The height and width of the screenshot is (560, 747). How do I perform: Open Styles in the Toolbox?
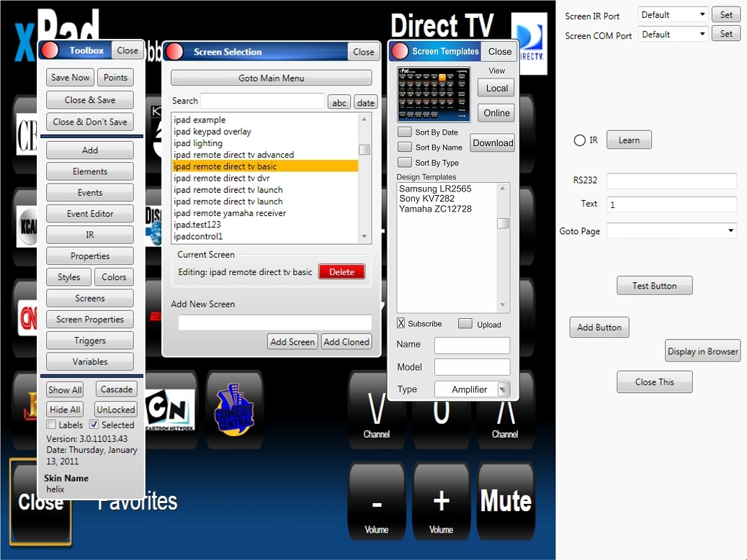[68, 277]
